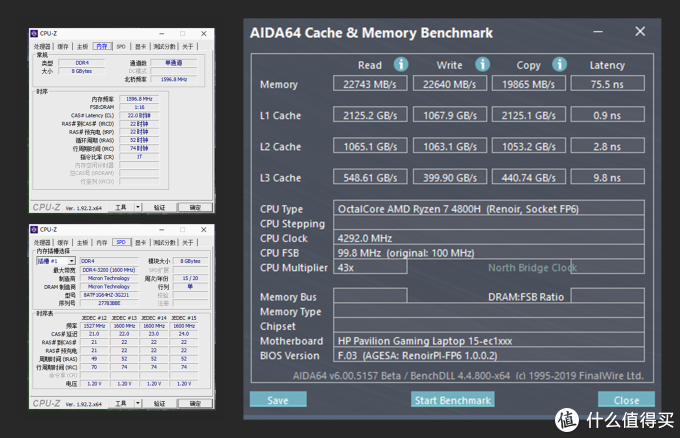The height and width of the screenshot is (438, 680).
Task: Click the info icon next to Read
Action: (x=401, y=64)
